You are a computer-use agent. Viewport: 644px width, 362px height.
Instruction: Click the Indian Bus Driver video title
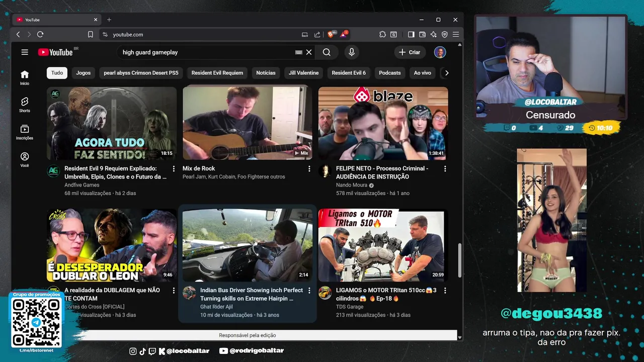pos(252,294)
